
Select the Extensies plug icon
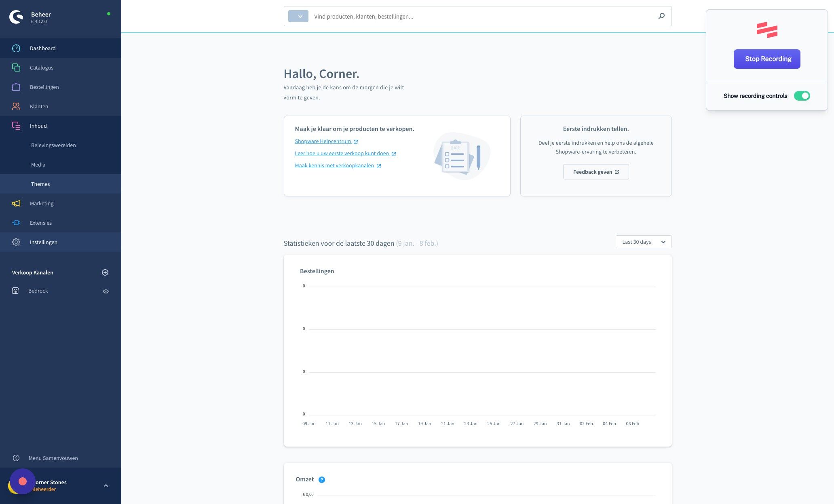[16, 223]
